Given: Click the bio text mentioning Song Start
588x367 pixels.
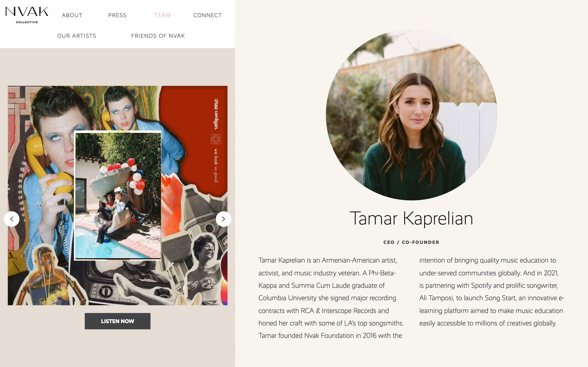Looking at the screenshot, I should click(x=492, y=292).
